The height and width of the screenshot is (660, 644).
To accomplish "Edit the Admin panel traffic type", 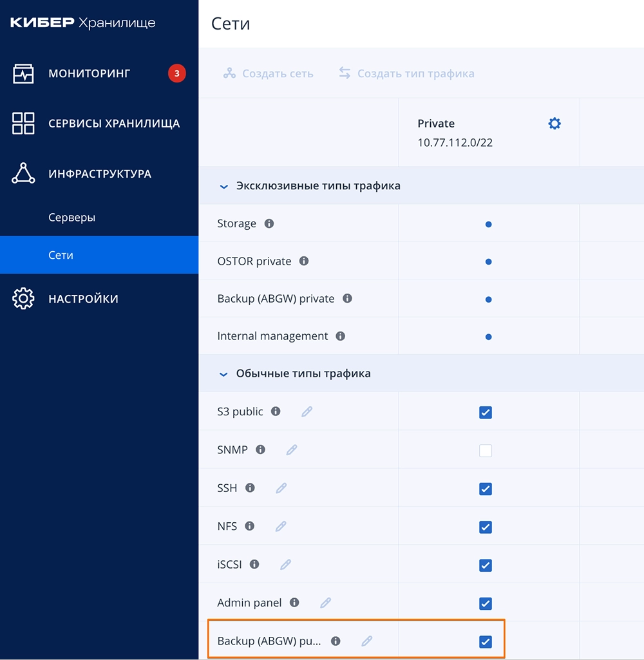I will 326,603.
